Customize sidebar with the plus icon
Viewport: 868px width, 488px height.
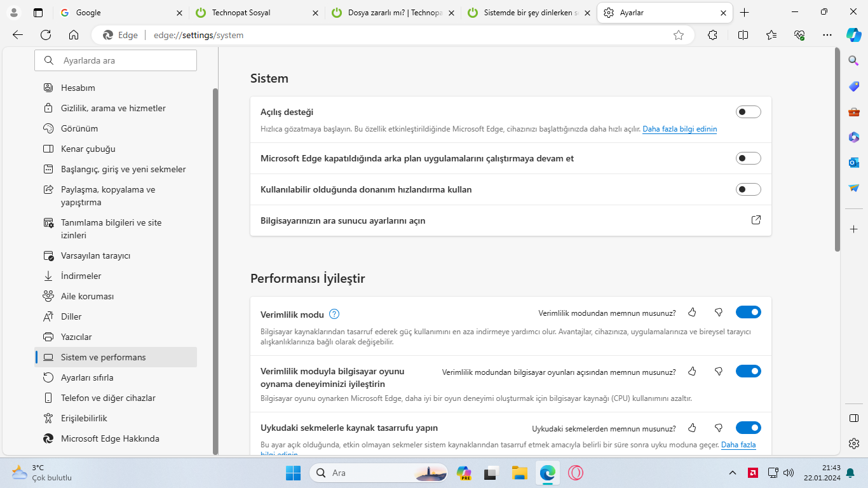tap(854, 229)
